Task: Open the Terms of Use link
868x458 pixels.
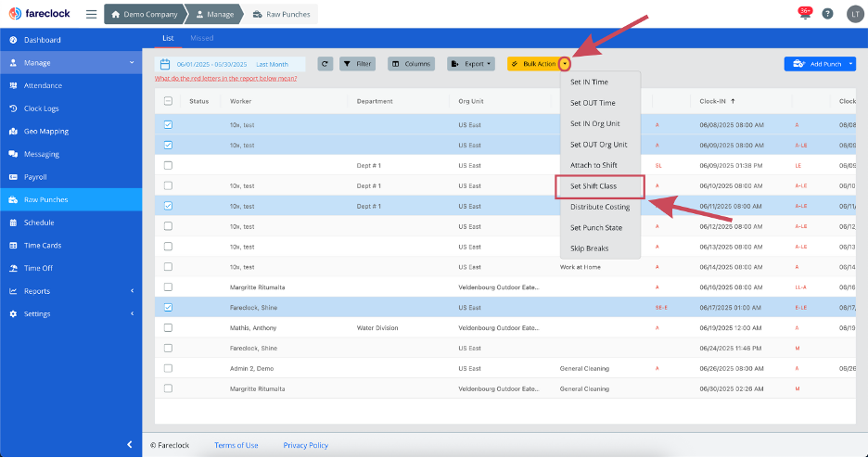Action: click(236, 445)
